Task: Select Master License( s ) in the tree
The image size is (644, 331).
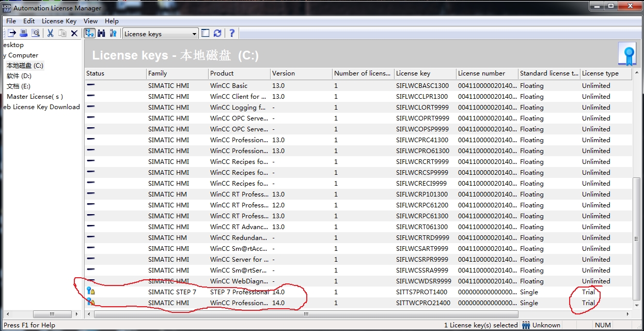Action: 35,97
